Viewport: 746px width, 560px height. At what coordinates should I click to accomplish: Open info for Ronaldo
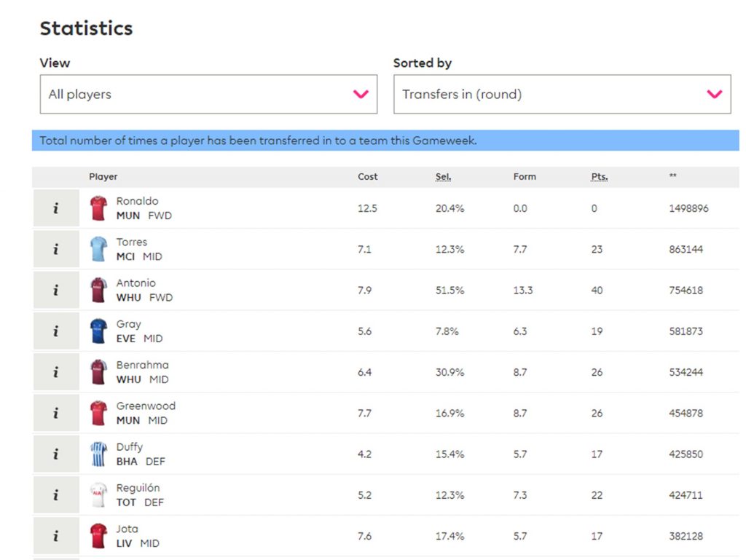coord(56,208)
